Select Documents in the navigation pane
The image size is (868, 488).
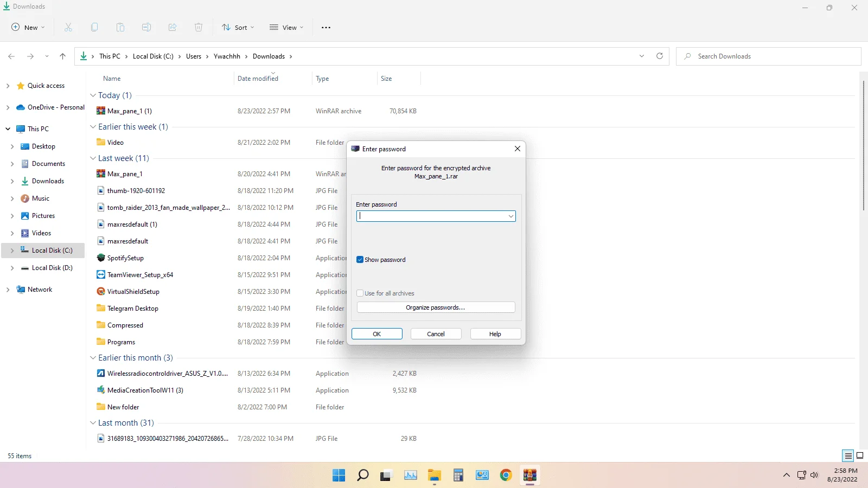(48, 164)
